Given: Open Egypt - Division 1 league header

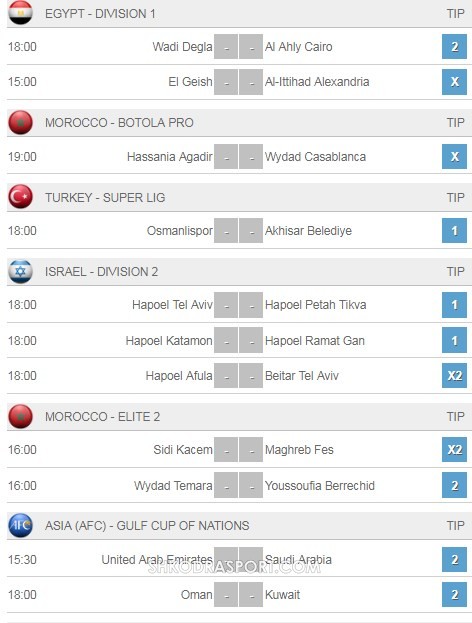Looking at the screenshot, I should click(100, 14).
